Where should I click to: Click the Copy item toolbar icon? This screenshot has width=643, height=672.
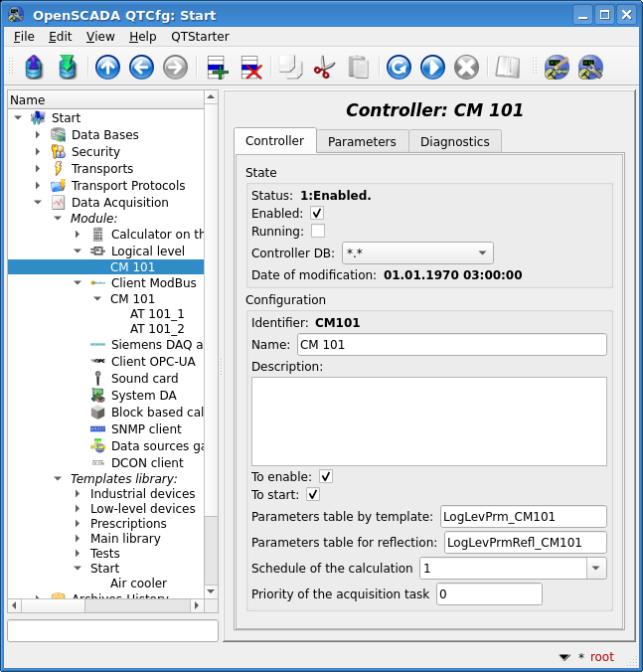(290, 68)
